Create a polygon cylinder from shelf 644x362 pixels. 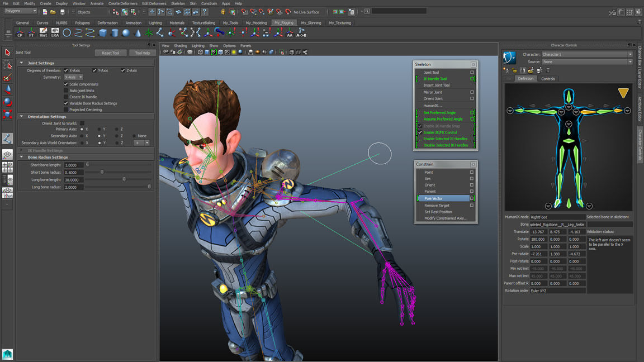(x=115, y=32)
